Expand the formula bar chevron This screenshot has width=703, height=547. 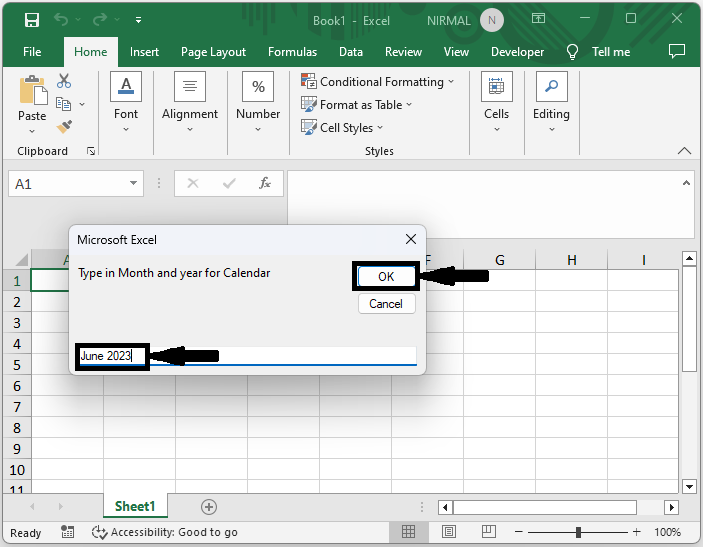(686, 182)
